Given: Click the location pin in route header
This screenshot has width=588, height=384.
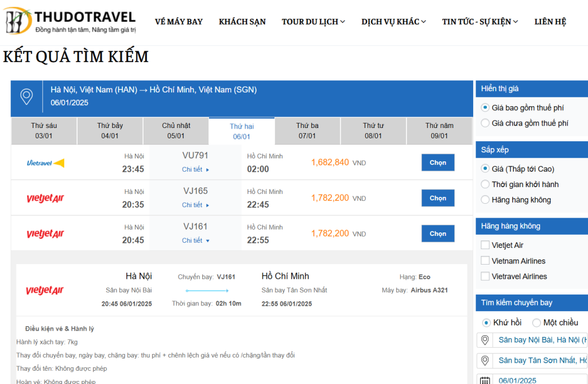Looking at the screenshot, I should tap(26, 96).
